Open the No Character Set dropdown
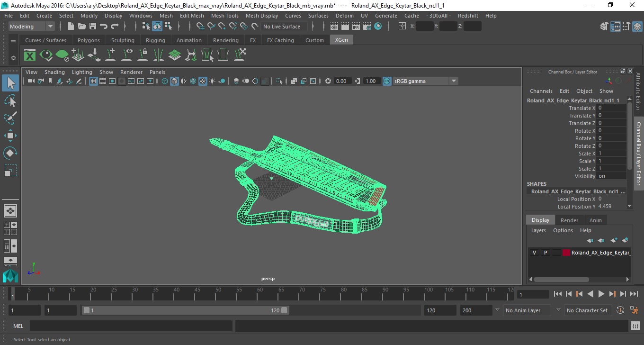Image resolution: width=644 pixels, height=345 pixels. point(588,310)
